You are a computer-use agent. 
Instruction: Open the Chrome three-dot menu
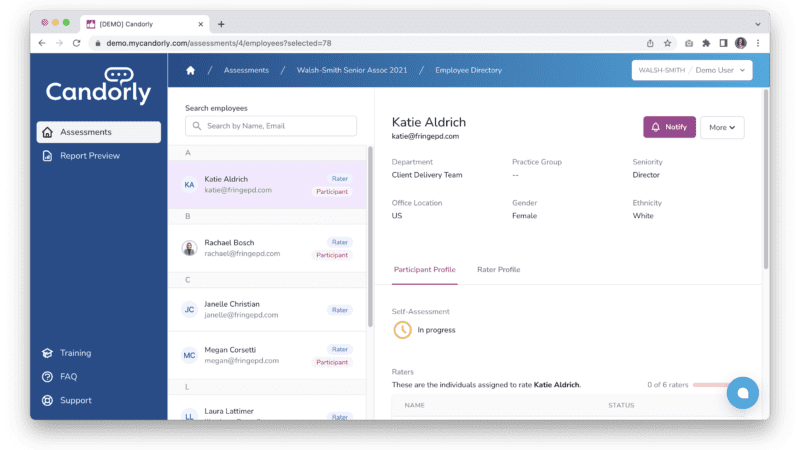758,43
